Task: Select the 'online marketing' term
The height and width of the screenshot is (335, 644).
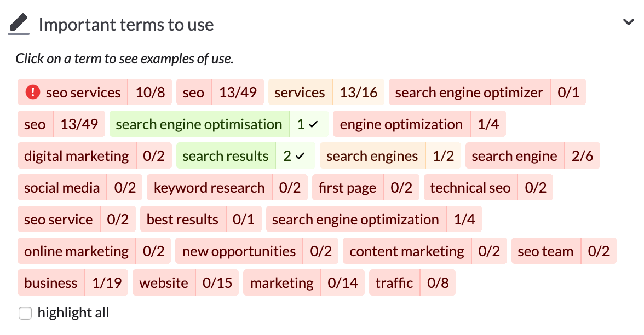Action: click(76, 251)
